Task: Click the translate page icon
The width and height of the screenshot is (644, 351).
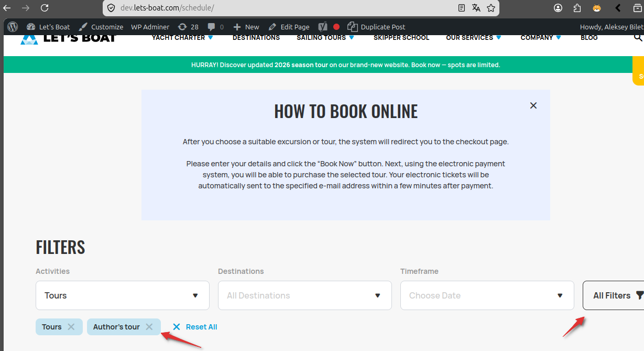Action: point(476,8)
